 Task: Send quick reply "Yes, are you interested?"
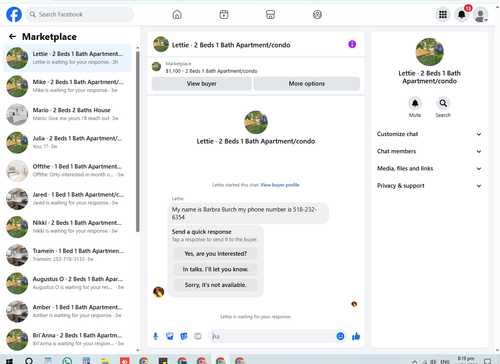click(x=216, y=254)
